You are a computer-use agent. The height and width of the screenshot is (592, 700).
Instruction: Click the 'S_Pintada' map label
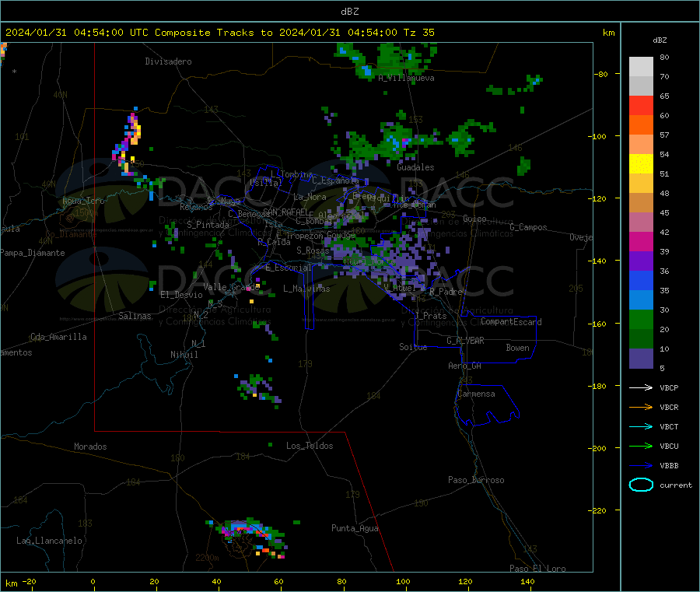tap(208, 225)
